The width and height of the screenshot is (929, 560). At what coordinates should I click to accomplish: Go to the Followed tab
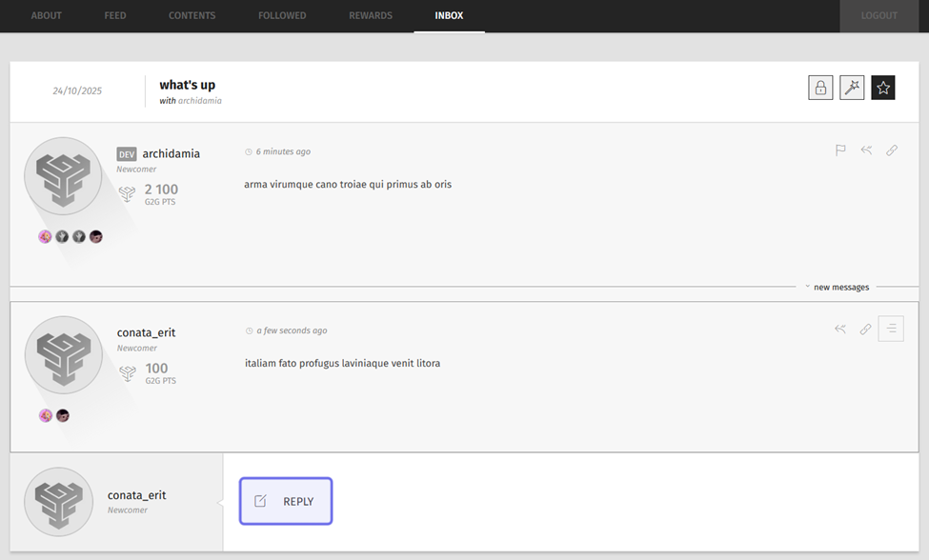tap(282, 16)
